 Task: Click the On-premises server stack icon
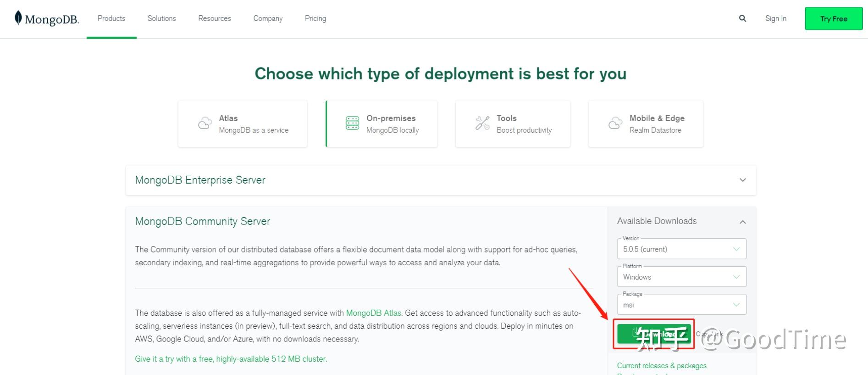352,123
